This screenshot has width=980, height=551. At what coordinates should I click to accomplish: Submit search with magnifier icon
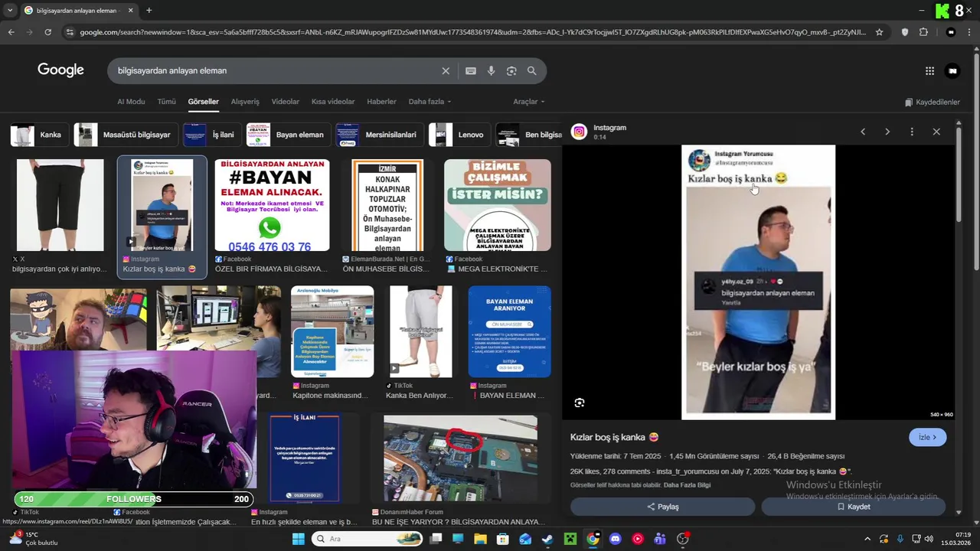pos(532,70)
